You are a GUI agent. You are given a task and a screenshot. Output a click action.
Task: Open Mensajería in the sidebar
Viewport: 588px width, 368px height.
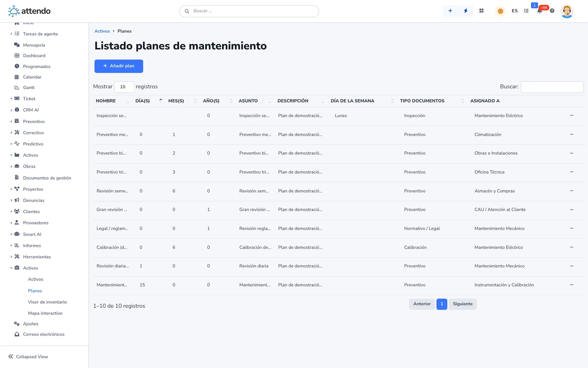[x=34, y=45]
